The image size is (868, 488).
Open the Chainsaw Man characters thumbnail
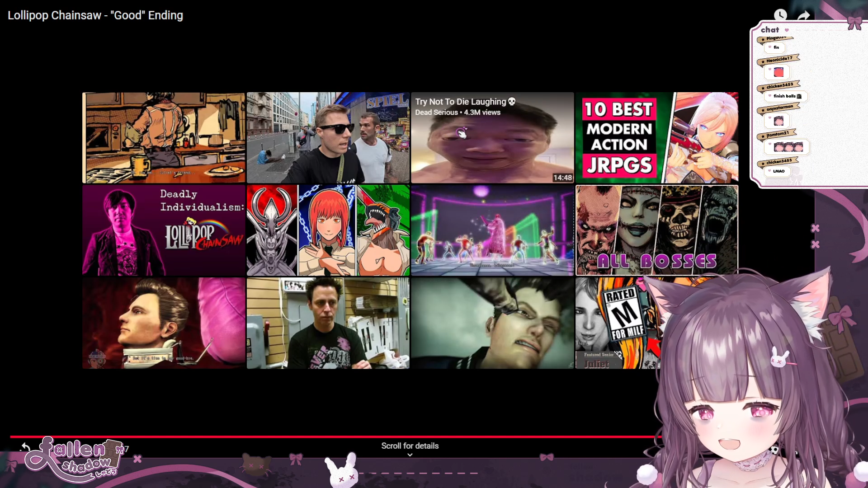click(x=328, y=230)
